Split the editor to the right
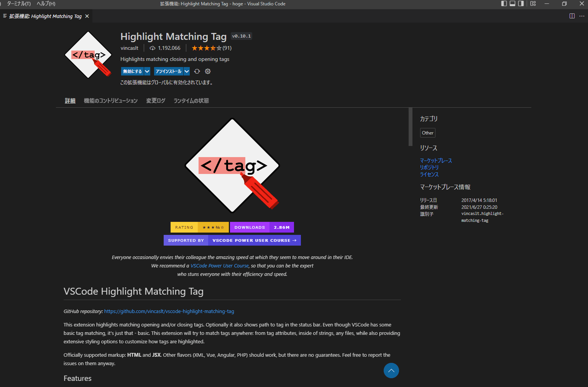This screenshot has width=588, height=387. click(x=572, y=16)
